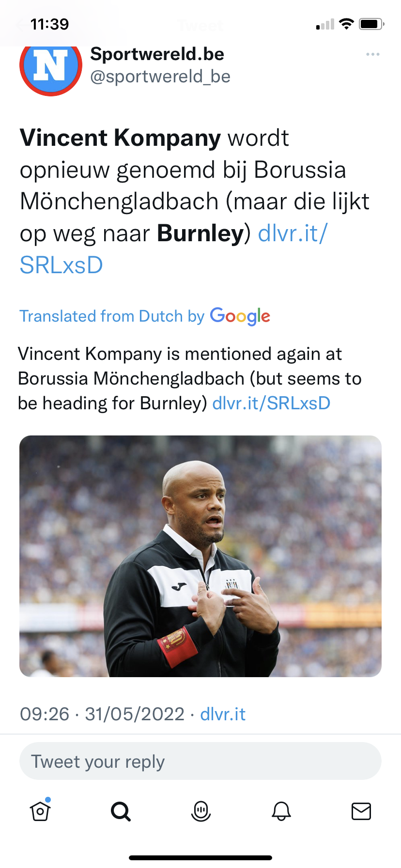Click "Translated from Dutch by" text
Viewport: 401px width, 868px height.
pos(112,316)
